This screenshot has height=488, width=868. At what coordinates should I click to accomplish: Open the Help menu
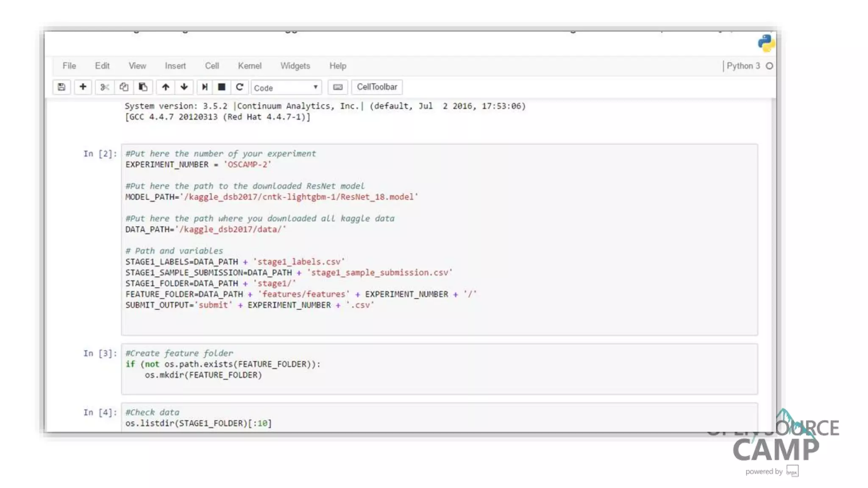click(x=338, y=66)
